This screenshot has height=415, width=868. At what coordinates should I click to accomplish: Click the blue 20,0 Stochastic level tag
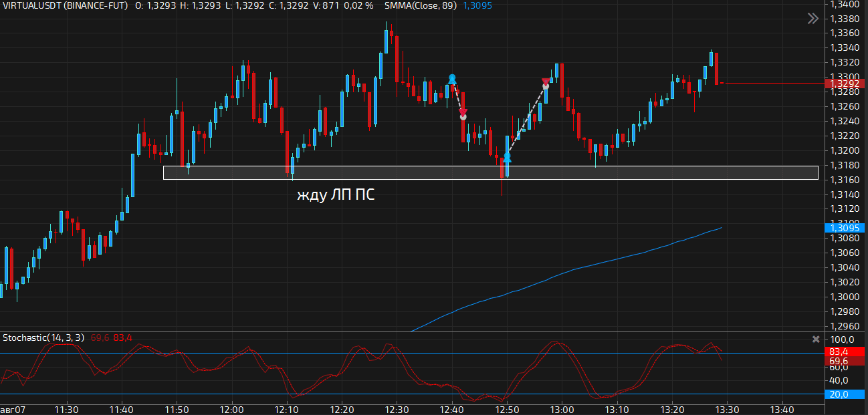846,394
